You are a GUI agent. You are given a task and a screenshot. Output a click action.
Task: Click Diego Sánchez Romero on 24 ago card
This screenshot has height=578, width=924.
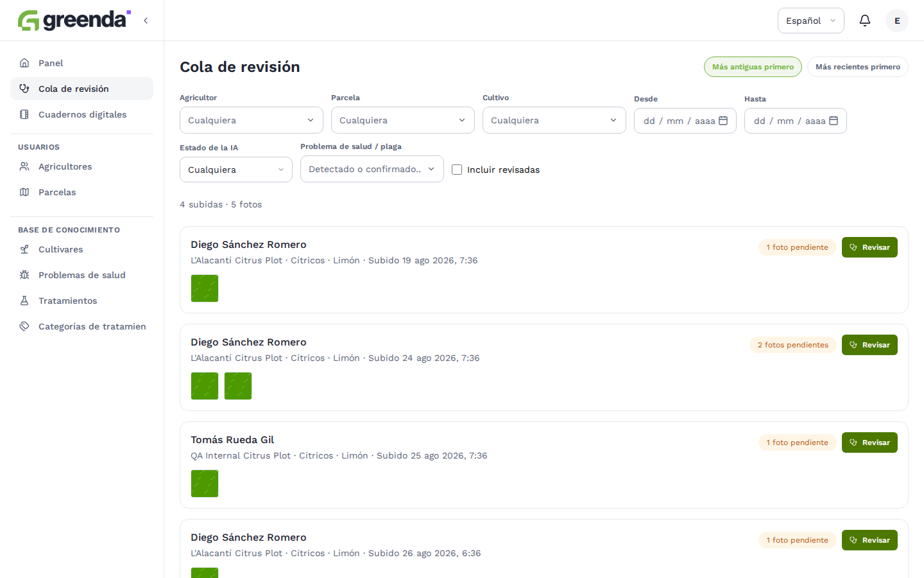point(248,342)
